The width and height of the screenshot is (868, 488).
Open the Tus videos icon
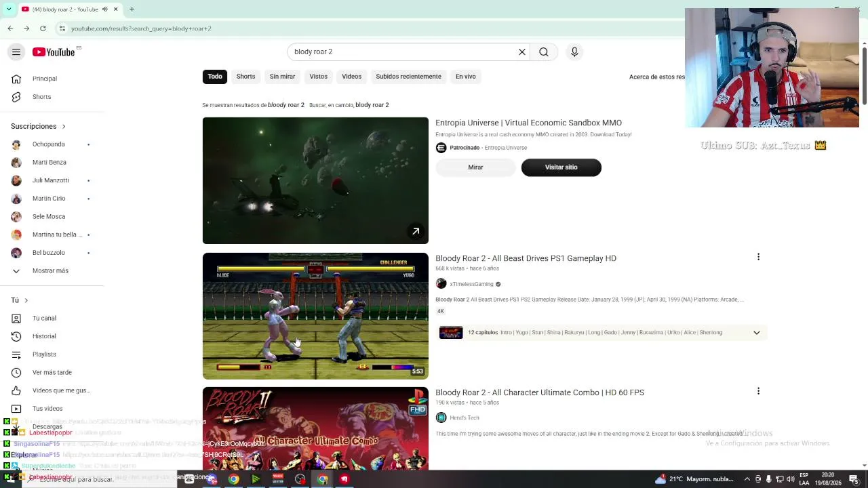pyautogui.click(x=16, y=409)
